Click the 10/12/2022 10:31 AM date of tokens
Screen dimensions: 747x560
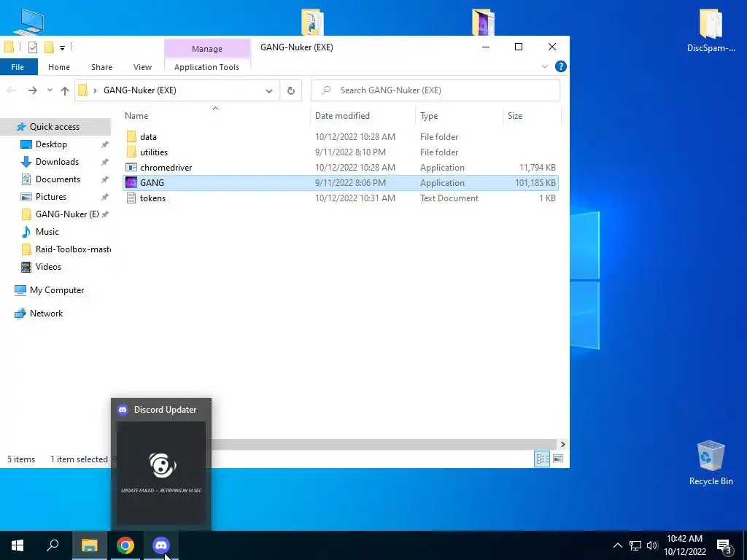coord(355,198)
